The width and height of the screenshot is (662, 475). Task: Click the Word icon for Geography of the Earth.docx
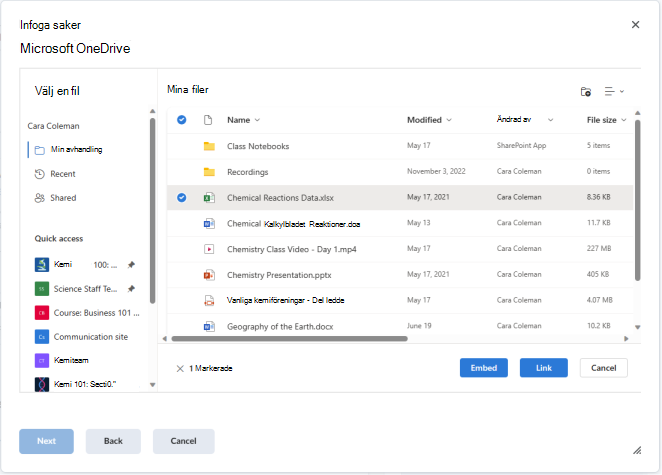point(209,326)
